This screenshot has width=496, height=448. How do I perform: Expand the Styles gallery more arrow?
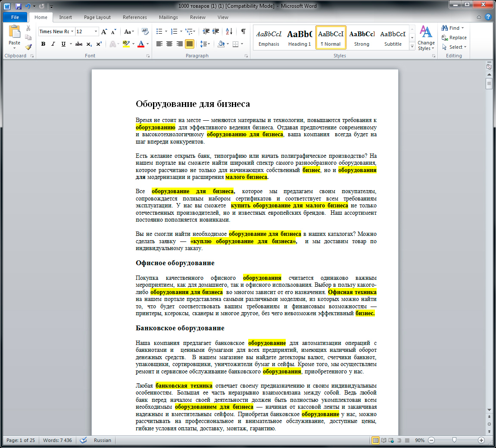click(412, 46)
